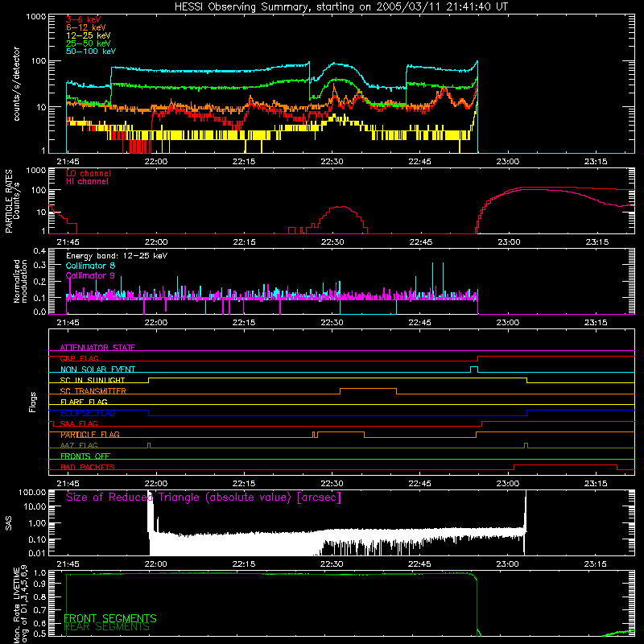This screenshot has height=644, width=644.
Task: Click the "SC IN SUNLIGHT" flag label
Action: (93, 380)
